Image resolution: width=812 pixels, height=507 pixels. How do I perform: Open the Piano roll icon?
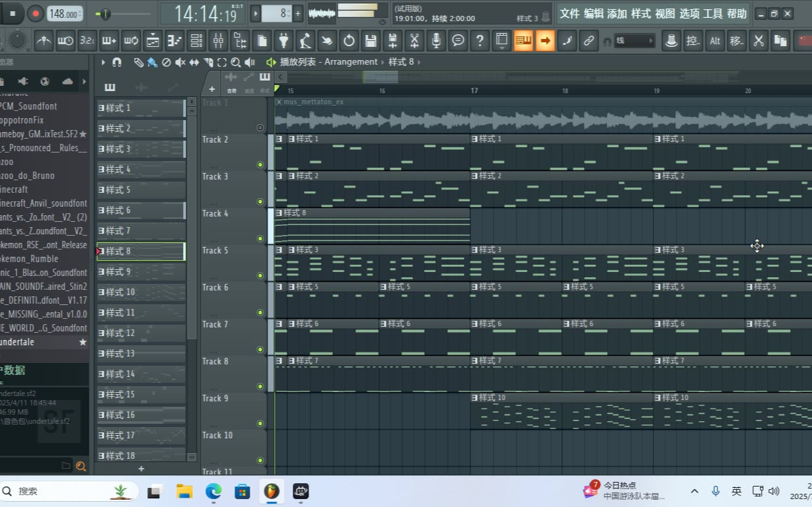click(174, 41)
